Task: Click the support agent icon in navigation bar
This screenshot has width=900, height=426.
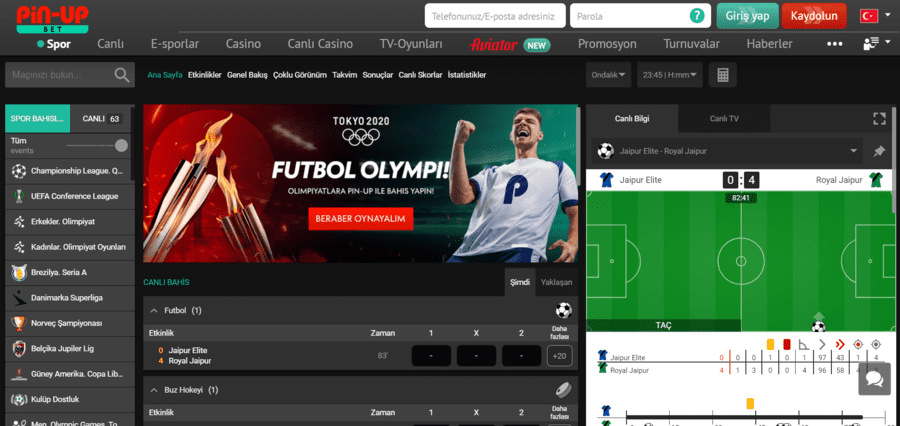Action: (871, 44)
